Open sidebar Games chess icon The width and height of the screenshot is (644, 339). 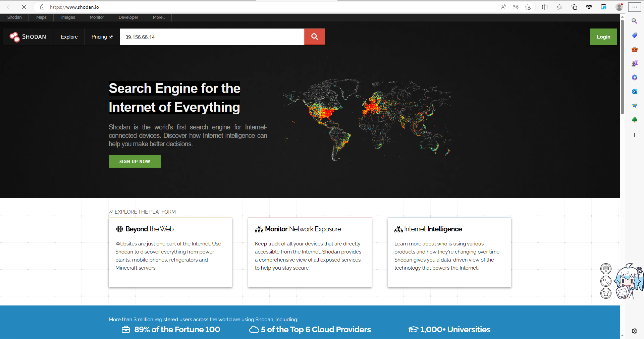634,63
